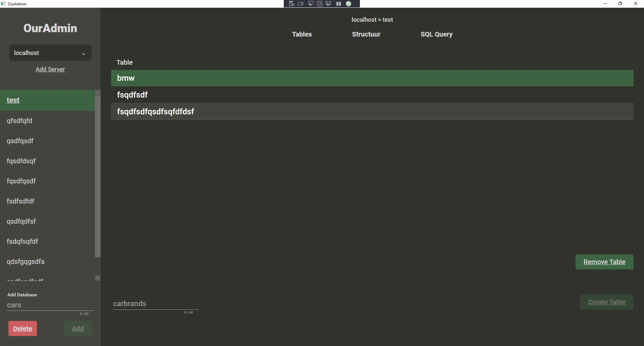This screenshot has height=346, width=644.
Task: Select the fsdqfsqfdf database
Action: (x=47, y=241)
